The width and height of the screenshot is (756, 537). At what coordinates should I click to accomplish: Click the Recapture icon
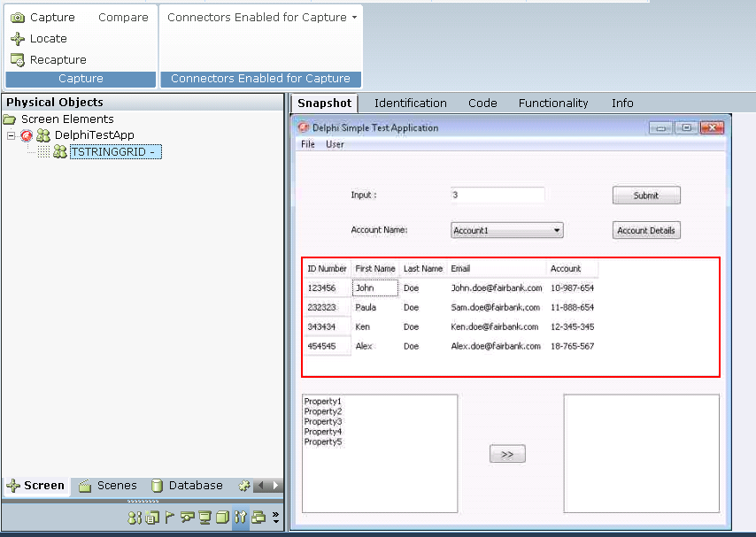coord(17,60)
